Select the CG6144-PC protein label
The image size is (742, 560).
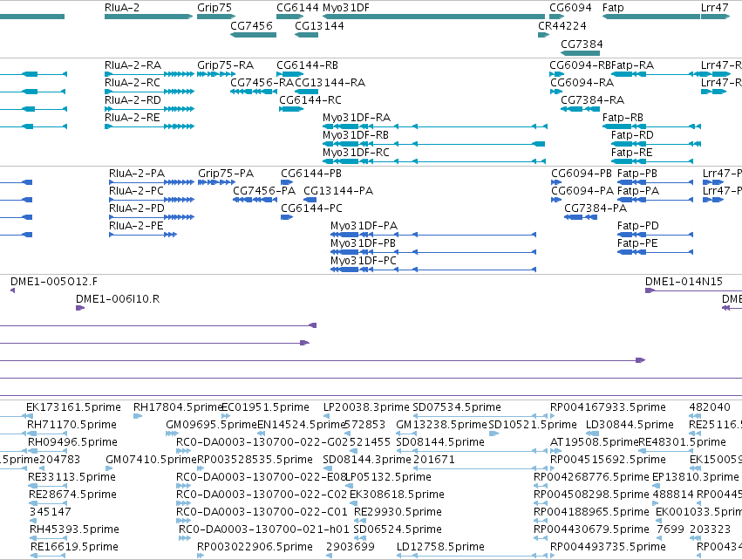pyautogui.click(x=311, y=208)
